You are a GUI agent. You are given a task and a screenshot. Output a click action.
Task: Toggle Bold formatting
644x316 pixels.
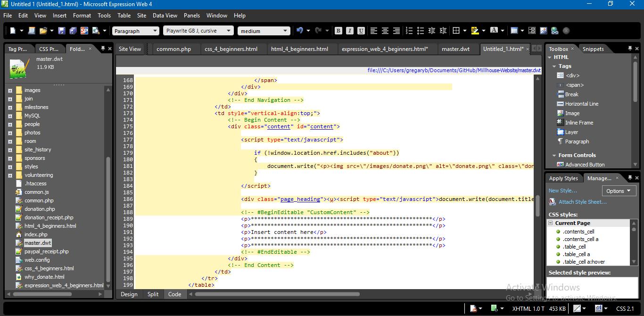339,31
